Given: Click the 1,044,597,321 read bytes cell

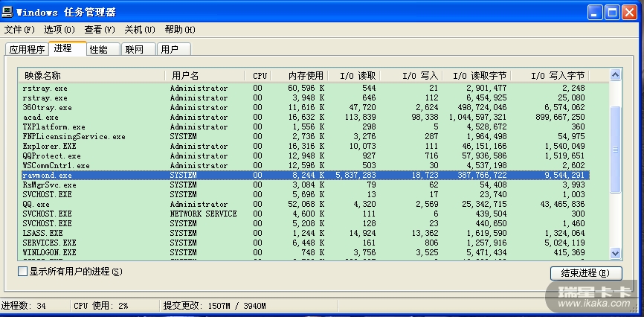Looking at the screenshot, I should 477,117.
